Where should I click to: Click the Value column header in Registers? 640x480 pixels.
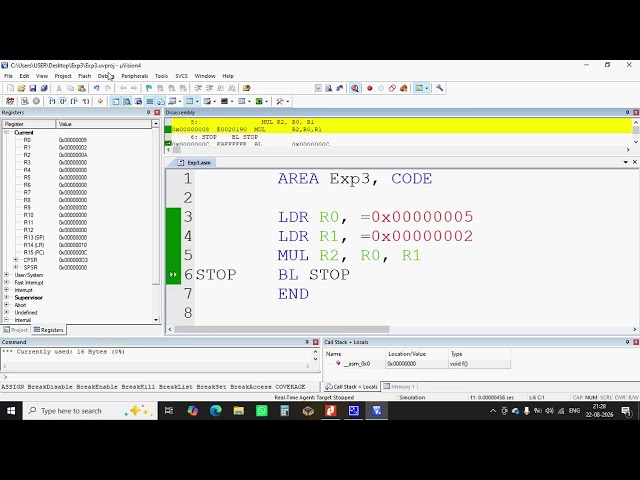tap(104, 124)
